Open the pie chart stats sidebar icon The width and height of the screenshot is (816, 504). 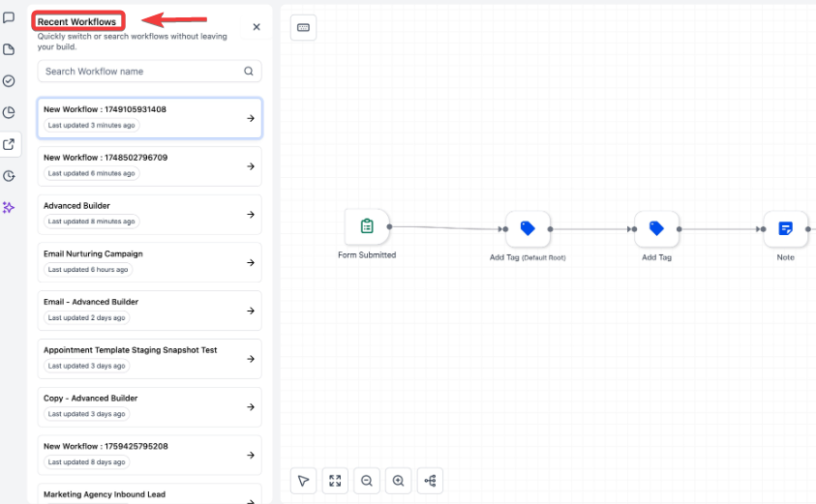pyautogui.click(x=9, y=112)
